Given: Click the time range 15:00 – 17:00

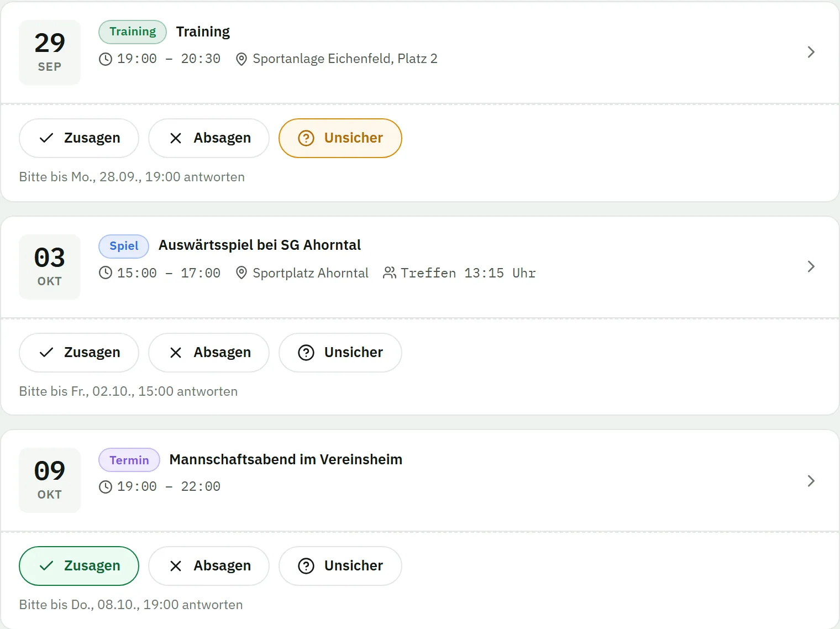Looking at the screenshot, I should (x=169, y=273).
